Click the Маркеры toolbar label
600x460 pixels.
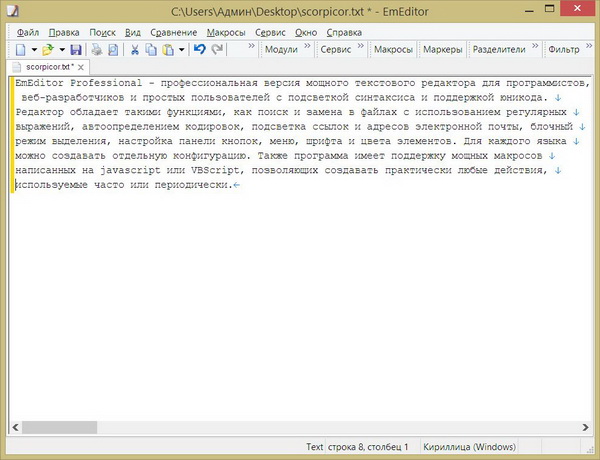tap(442, 49)
